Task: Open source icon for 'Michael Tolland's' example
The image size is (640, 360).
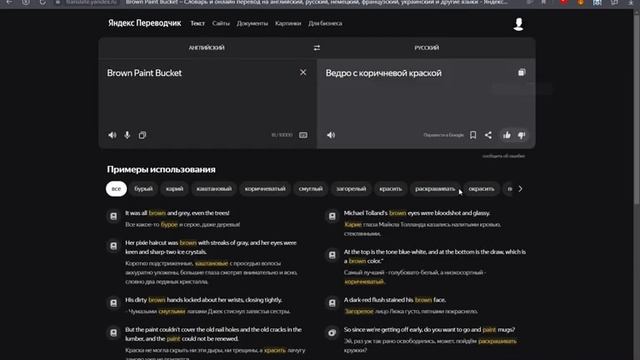Action: [x=332, y=216]
